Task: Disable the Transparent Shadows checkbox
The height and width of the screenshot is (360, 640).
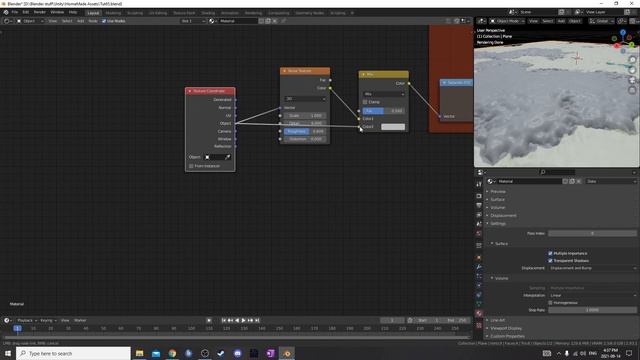Action: point(550,261)
